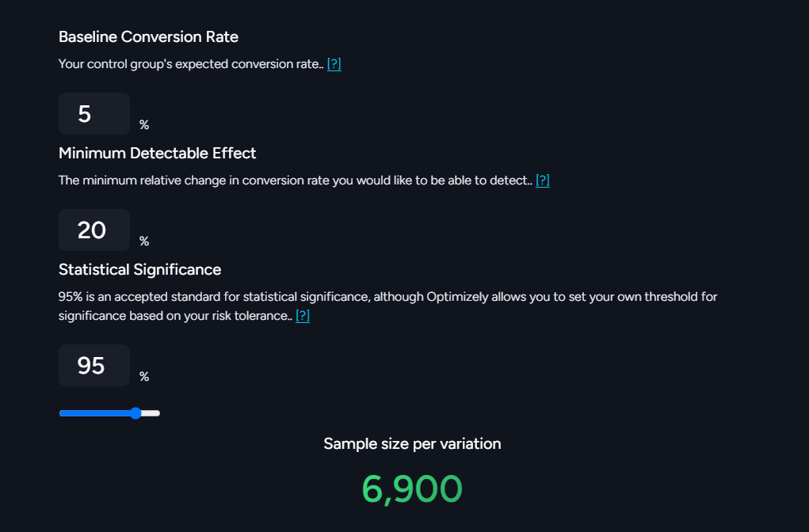Click the Baseline Conversion Rate heading

[x=148, y=36]
